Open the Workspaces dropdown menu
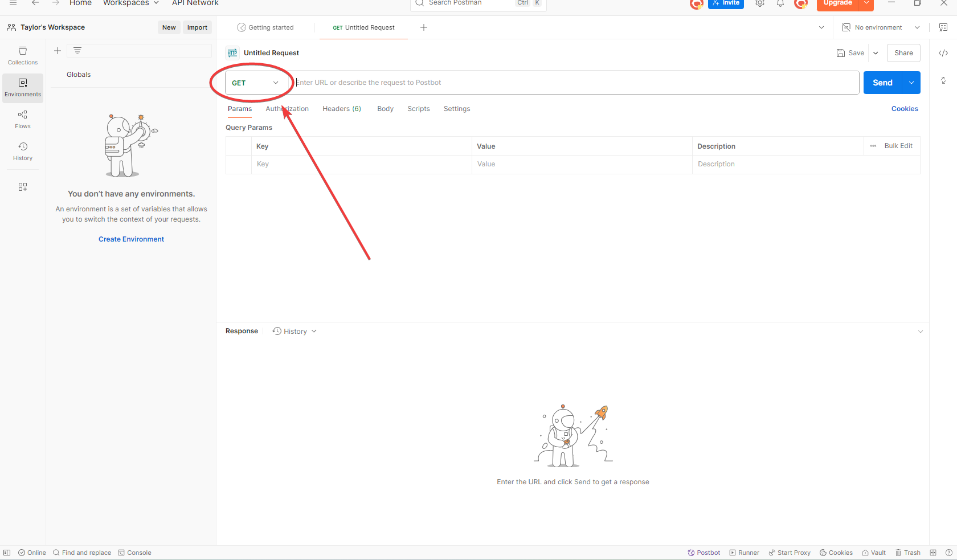The width and height of the screenshot is (957, 560). 131,3
